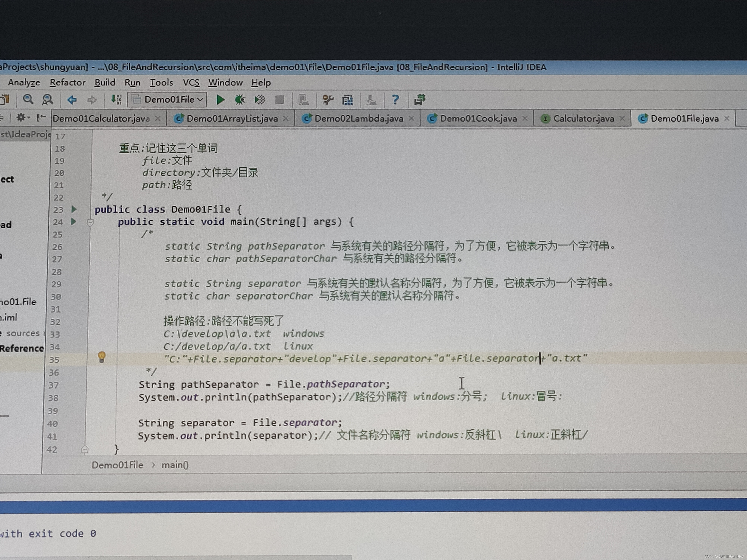Run main from gutter arrow on line 24
747x560 pixels.
coord(74,222)
